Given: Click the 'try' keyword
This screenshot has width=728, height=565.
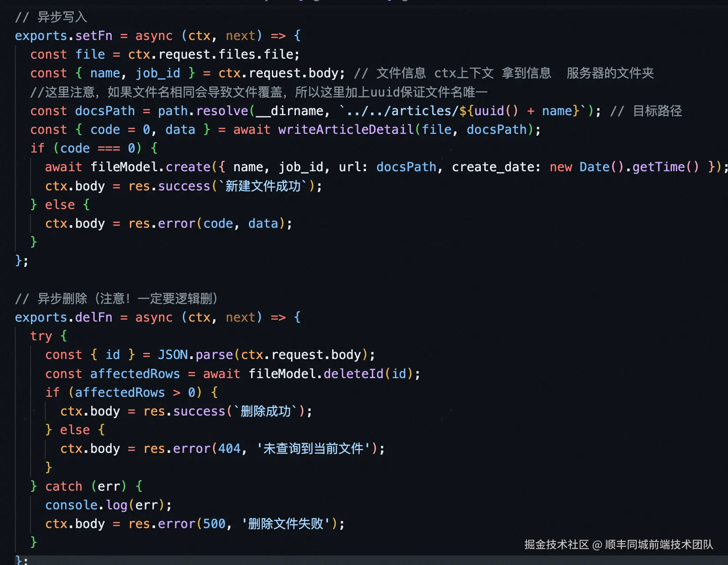Looking at the screenshot, I should (41, 336).
